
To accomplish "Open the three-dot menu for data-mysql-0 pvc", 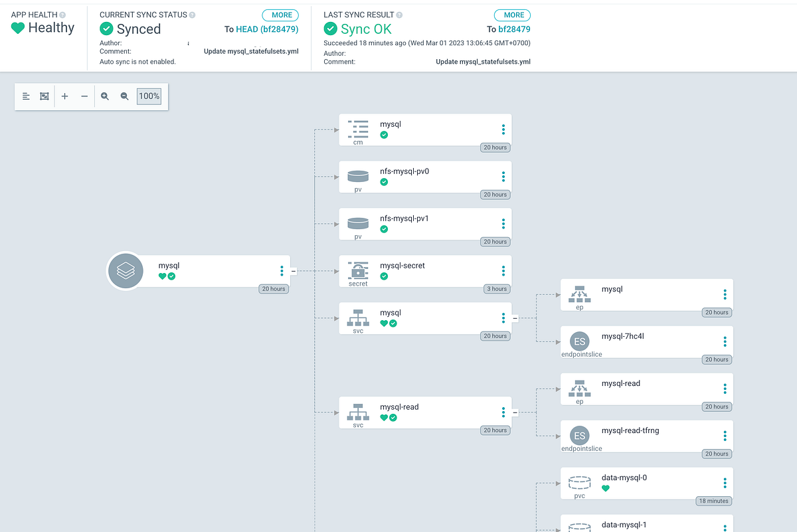I will point(725,483).
